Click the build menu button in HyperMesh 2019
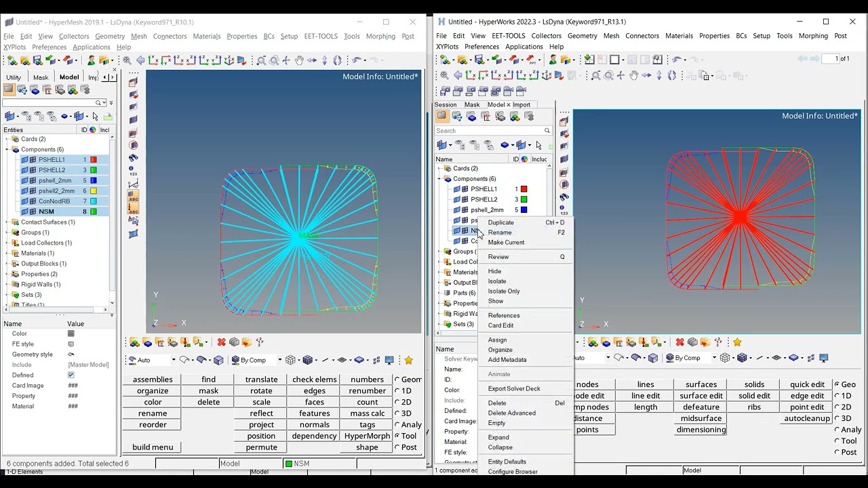868x488 pixels. pos(153,447)
